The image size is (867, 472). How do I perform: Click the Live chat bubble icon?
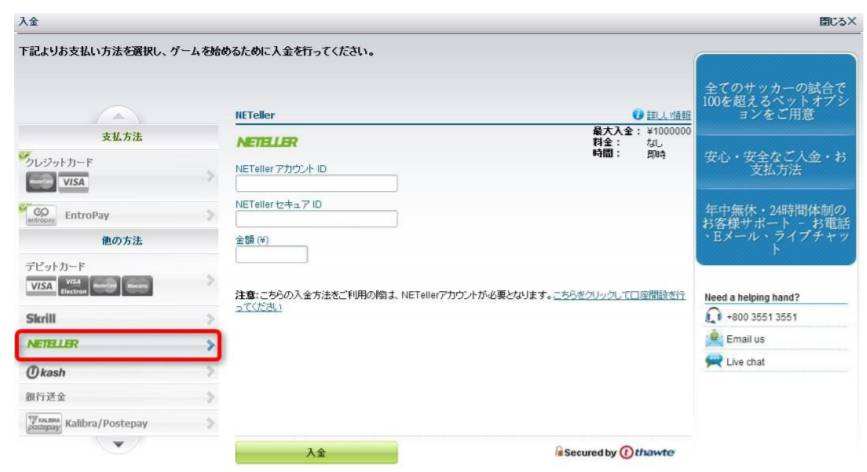[714, 361]
